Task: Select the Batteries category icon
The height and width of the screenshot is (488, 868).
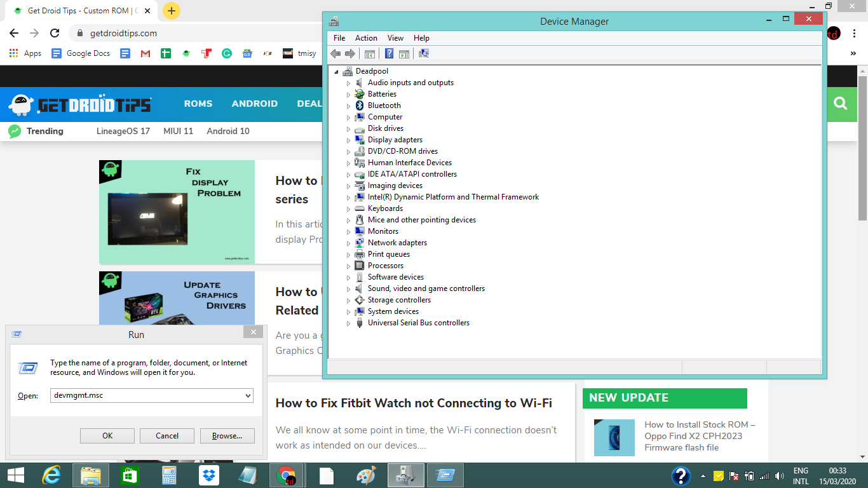Action: 360,94
